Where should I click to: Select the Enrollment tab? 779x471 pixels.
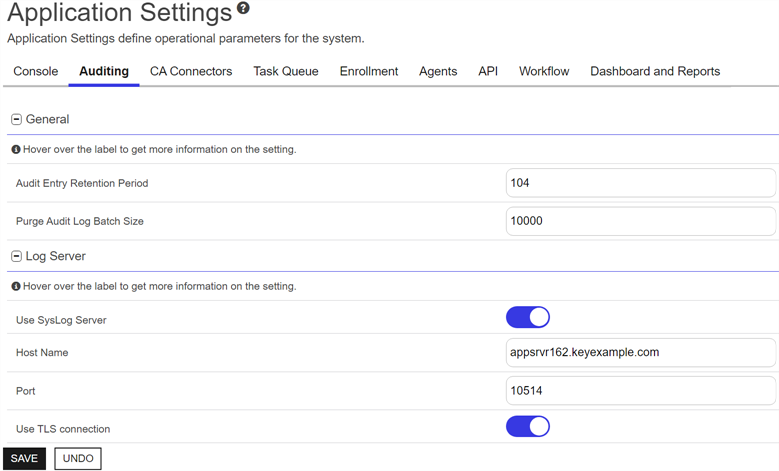369,71
